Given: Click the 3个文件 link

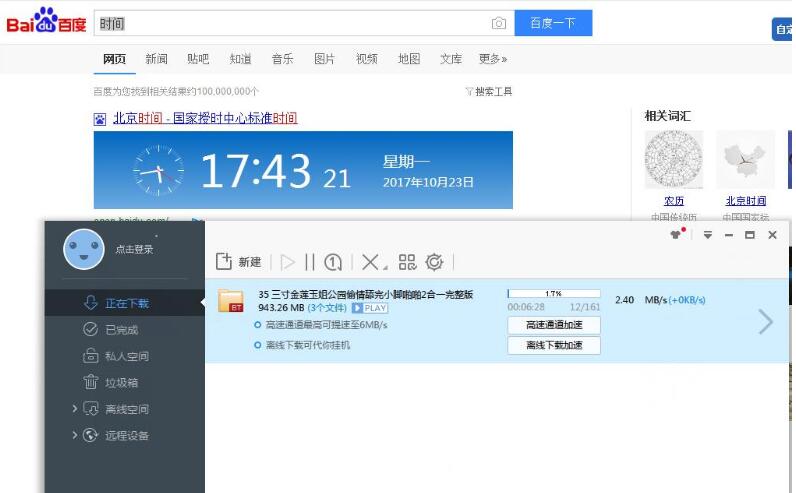Looking at the screenshot, I should (x=327, y=308).
